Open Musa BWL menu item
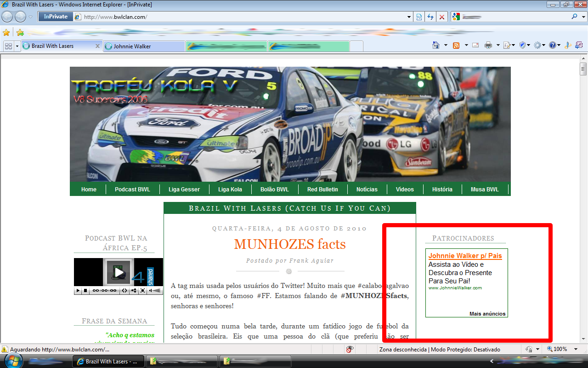This screenshot has width=588, height=368. pyautogui.click(x=485, y=190)
